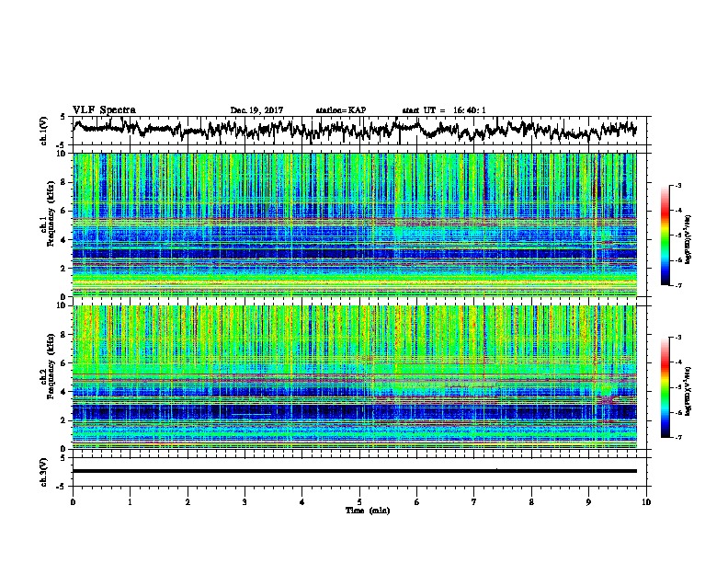Click the "5" volt tick of ch.3(V) panel

click(63, 457)
